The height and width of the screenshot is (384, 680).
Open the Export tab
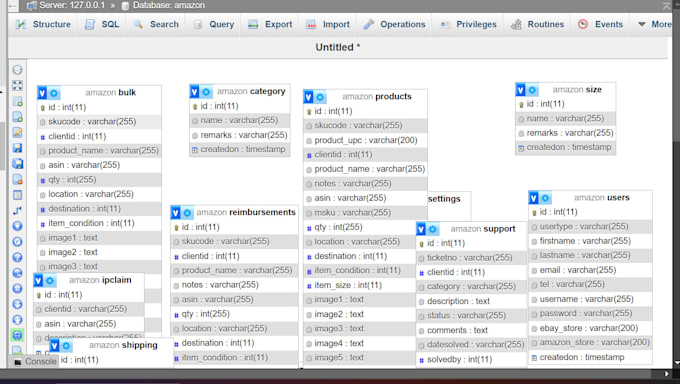click(270, 24)
